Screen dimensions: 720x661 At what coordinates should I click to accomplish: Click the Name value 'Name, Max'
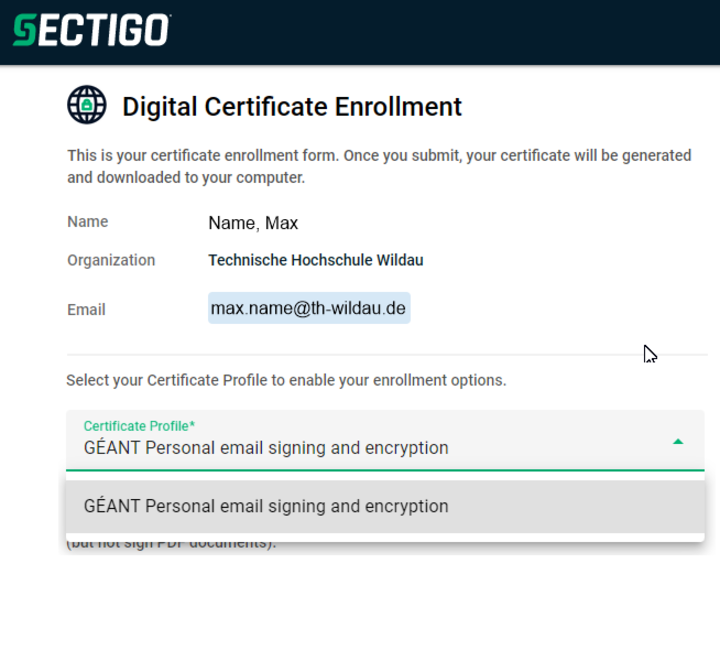(x=253, y=223)
